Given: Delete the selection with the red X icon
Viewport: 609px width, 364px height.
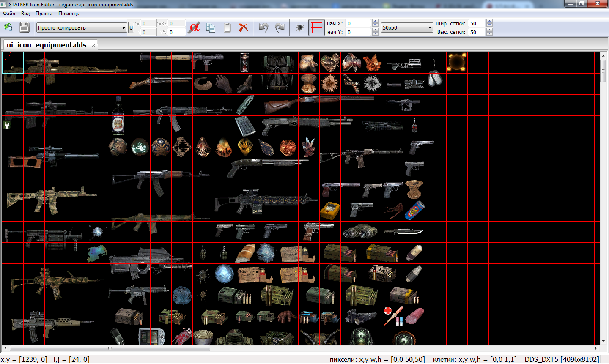Looking at the screenshot, I should [x=243, y=27].
